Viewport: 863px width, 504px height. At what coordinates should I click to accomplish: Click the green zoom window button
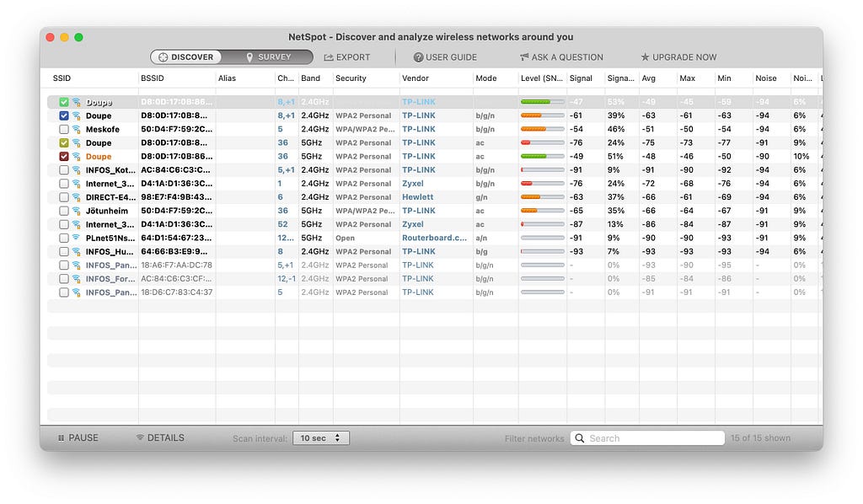[x=78, y=37]
